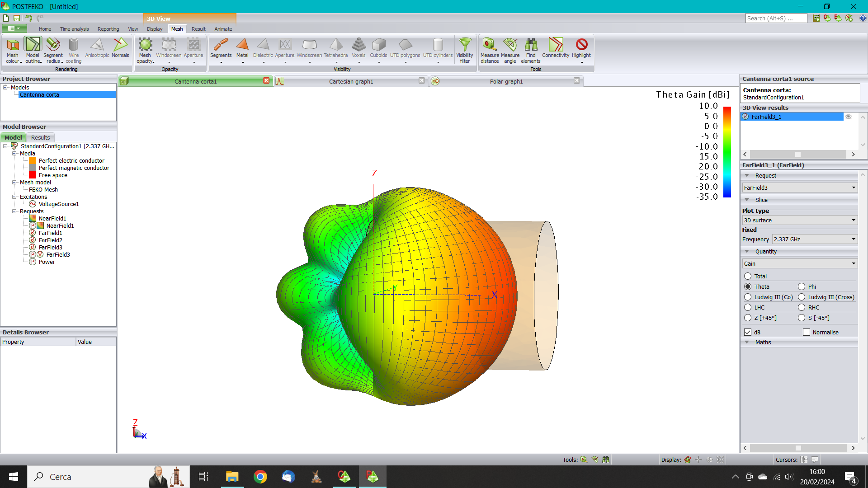Select the Phi radio button
Screen dimensions: 868x488
click(x=802, y=286)
